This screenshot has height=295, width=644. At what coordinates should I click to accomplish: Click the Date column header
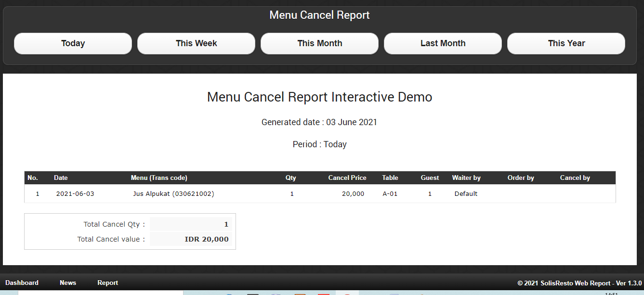[x=61, y=178]
